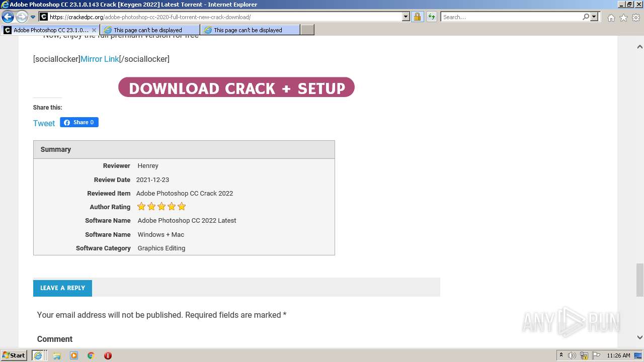
Task: Click the browser Forward arrow button
Action: (x=22, y=17)
